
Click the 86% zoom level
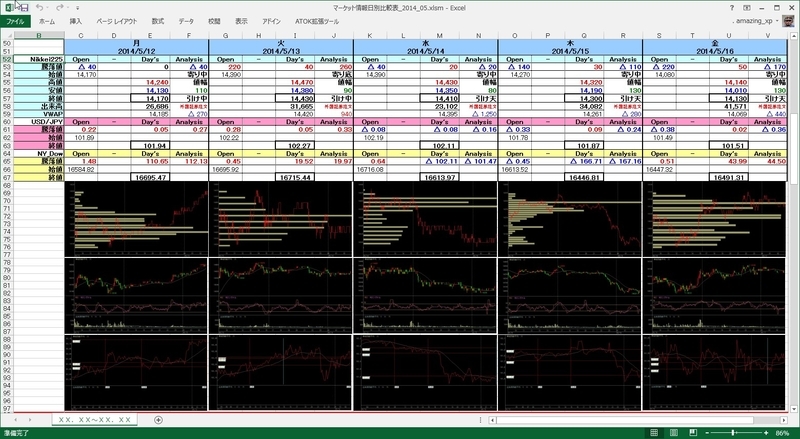coord(782,433)
